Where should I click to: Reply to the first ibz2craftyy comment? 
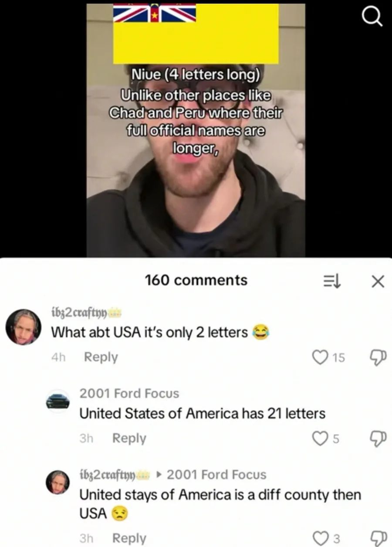[101, 357]
